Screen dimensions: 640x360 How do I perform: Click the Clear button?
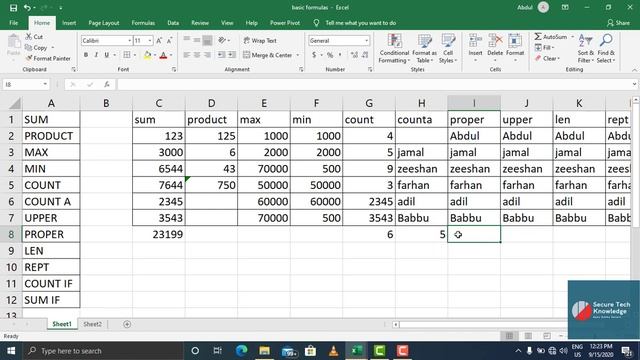(547, 58)
